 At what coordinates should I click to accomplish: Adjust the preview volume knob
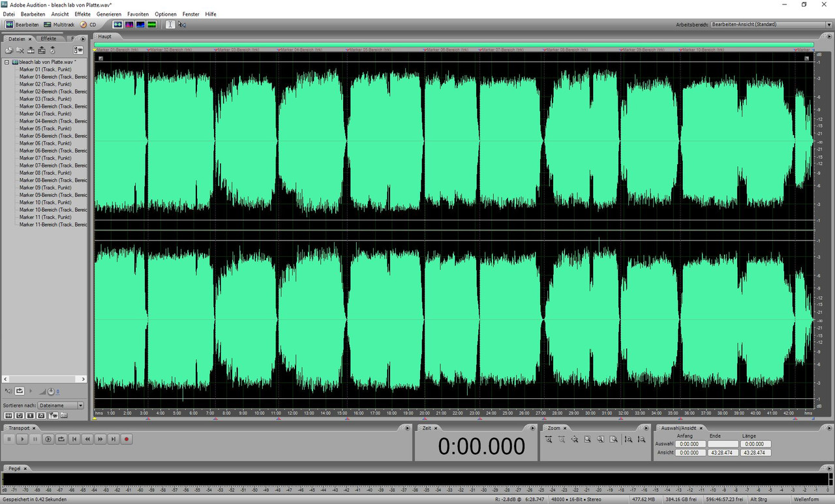pyautogui.click(x=51, y=391)
